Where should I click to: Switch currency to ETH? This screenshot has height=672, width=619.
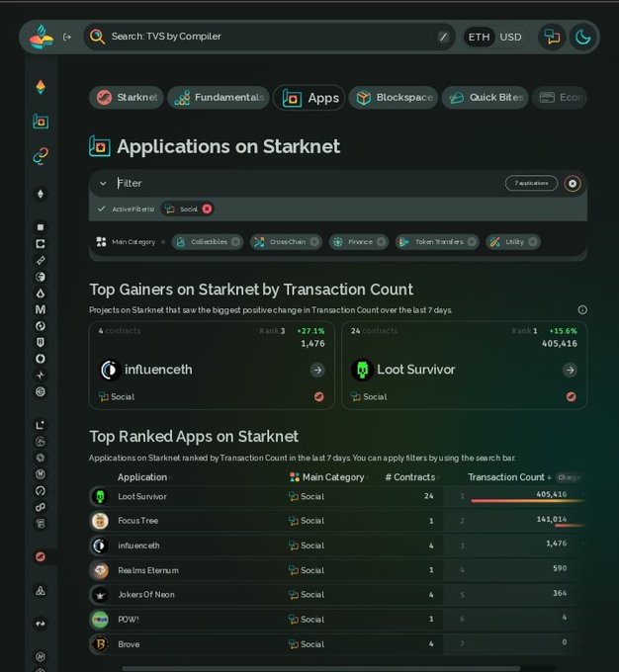[x=479, y=38]
